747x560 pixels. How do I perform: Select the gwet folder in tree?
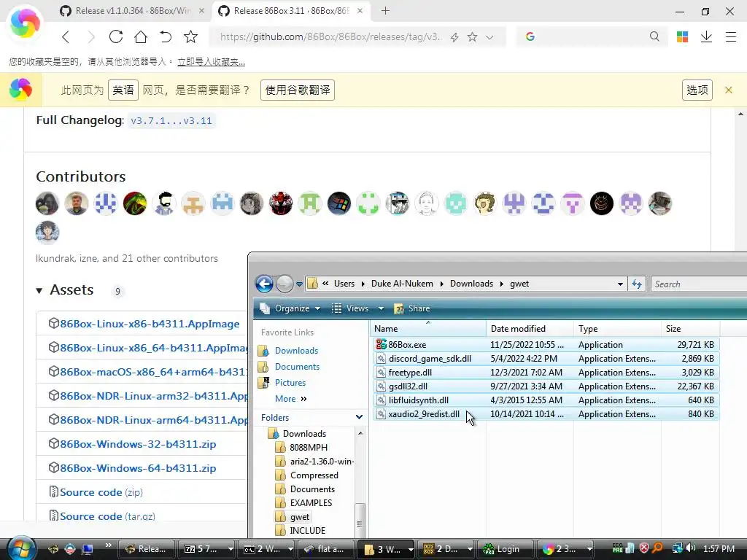point(299,517)
